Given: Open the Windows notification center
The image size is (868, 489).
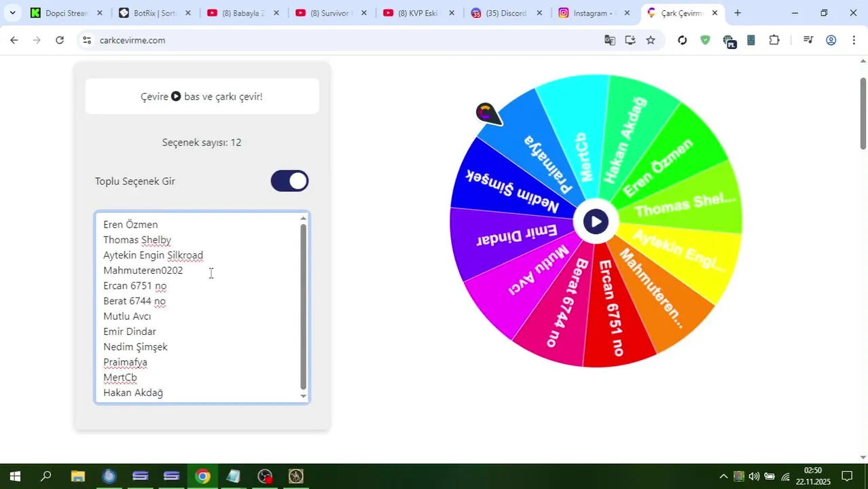Looking at the screenshot, I should point(848,476).
